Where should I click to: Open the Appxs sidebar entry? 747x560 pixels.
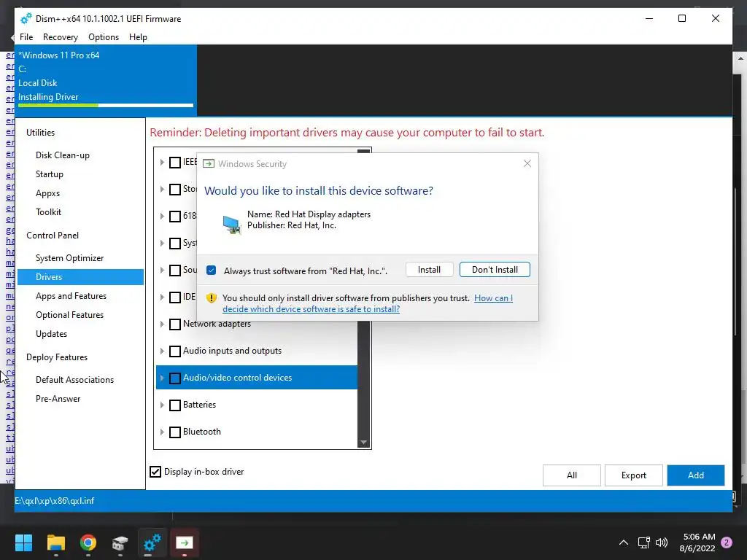[x=47, y=193]
